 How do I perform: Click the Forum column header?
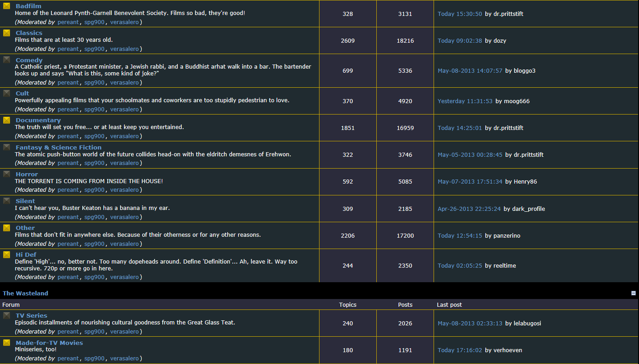pos(11,304)
